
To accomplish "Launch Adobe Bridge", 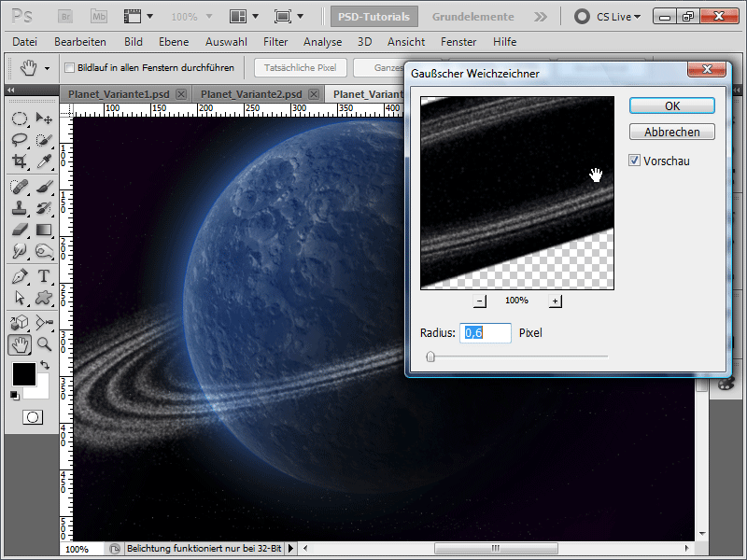I will 65,17.
